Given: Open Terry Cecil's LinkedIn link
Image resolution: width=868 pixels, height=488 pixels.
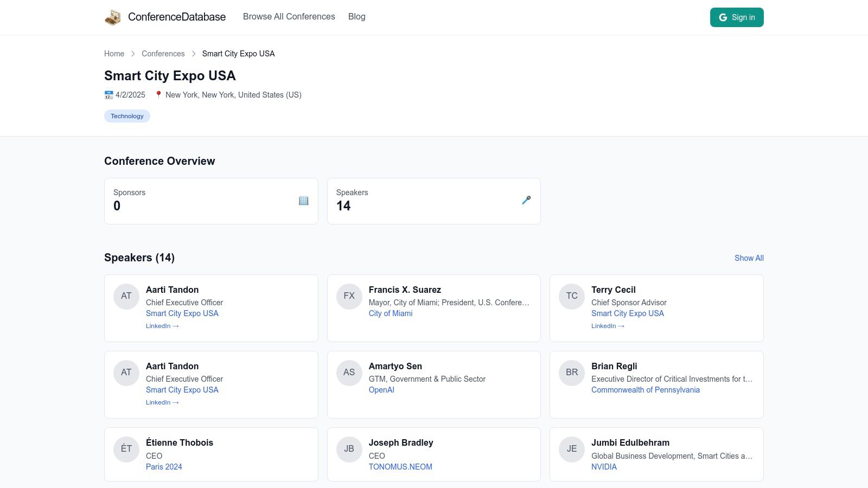Looking at the screenshot, I should [608, 326].
